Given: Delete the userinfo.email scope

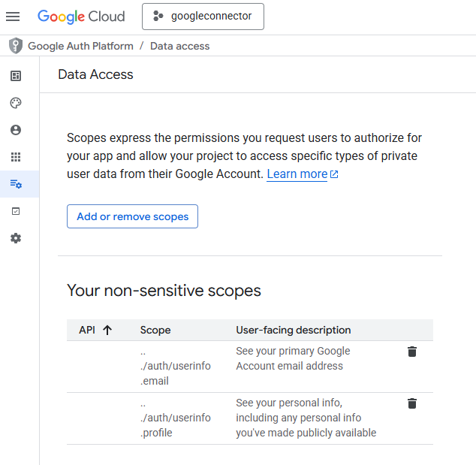Looking at the screenshot, I should pyautogui.click(x=411, y=352).
